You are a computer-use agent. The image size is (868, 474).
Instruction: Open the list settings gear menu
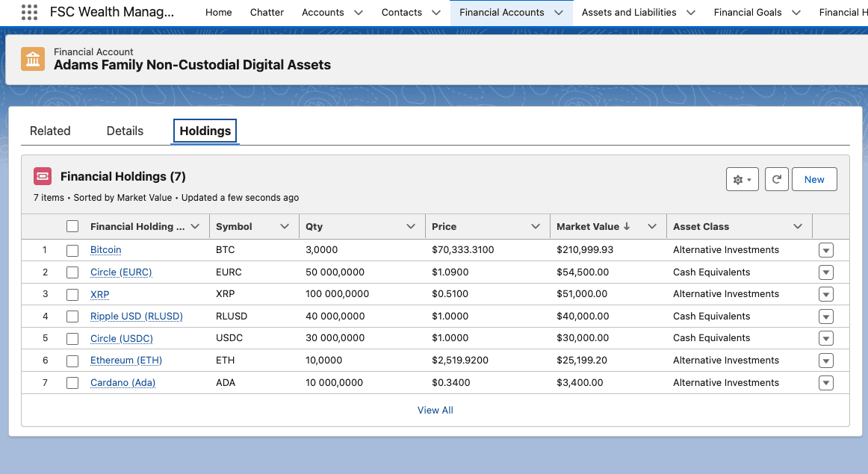(x=743, y=179)
